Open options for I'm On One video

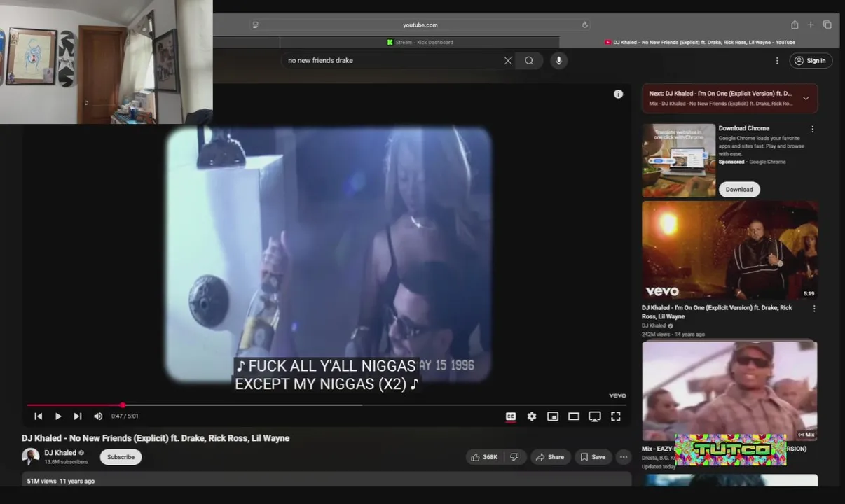click(814, 309)
